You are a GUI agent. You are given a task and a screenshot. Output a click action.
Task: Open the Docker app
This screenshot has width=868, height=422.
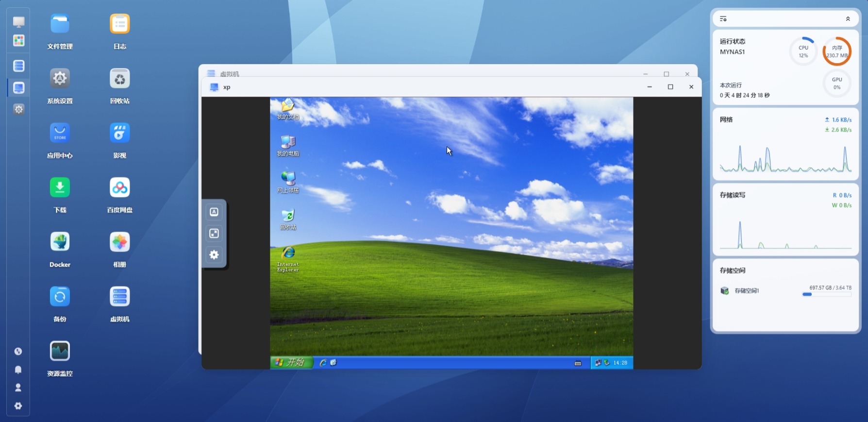coord(60,242)
